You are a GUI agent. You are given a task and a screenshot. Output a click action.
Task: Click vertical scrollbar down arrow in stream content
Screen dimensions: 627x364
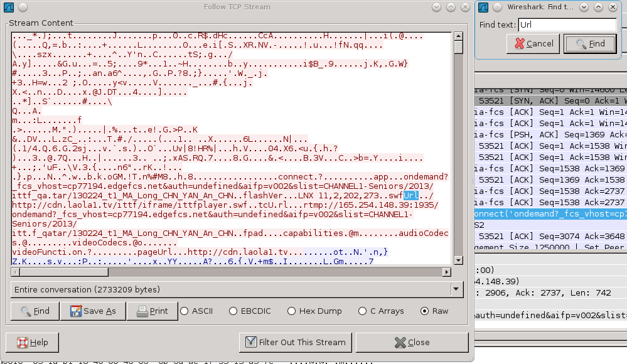click(458, 260)
